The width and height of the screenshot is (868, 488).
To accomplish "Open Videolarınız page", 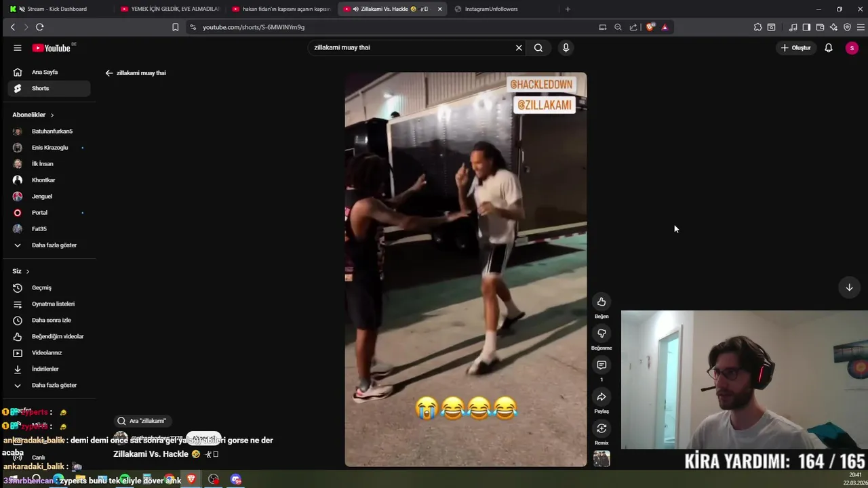I will tap(49, 353).
